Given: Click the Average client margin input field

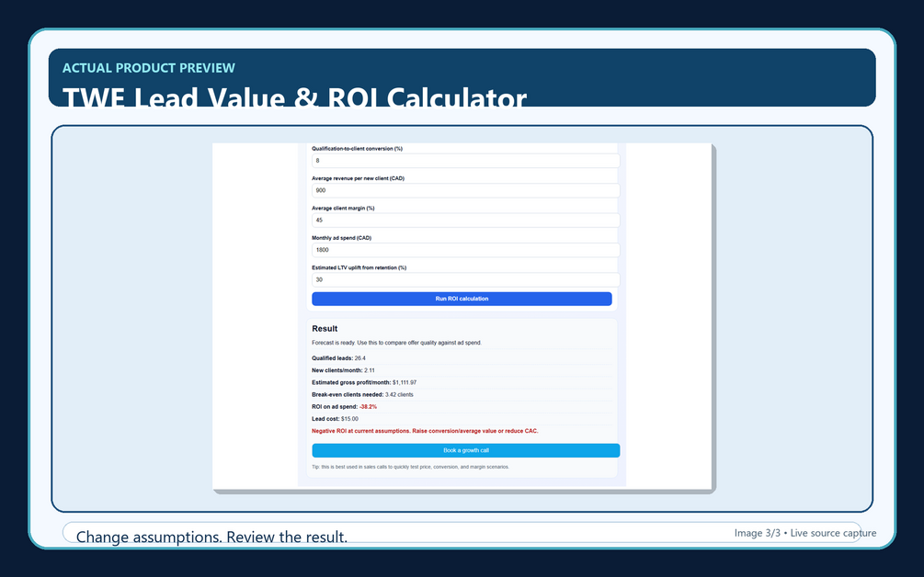Looking at the screenshot, I should tap(465, 221).
